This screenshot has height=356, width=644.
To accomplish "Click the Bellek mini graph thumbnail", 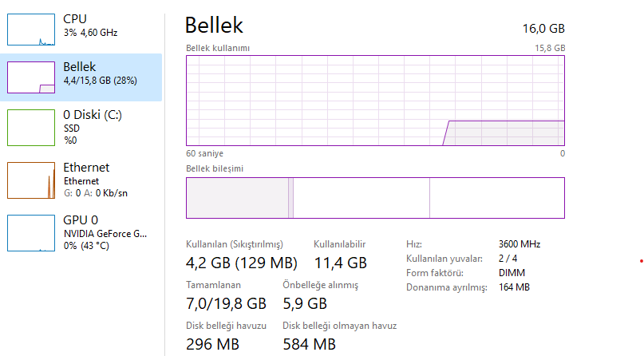I will coord(31,77).
